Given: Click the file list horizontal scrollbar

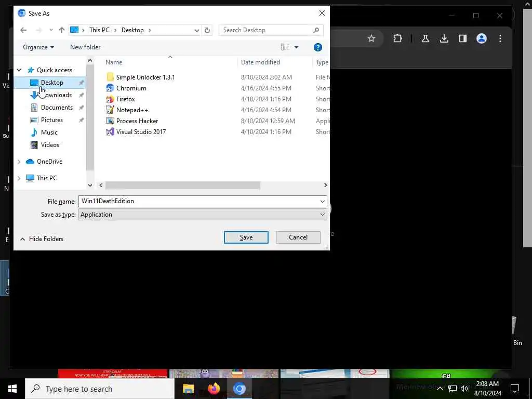Looking at the screenshot, I should [182, 185].
